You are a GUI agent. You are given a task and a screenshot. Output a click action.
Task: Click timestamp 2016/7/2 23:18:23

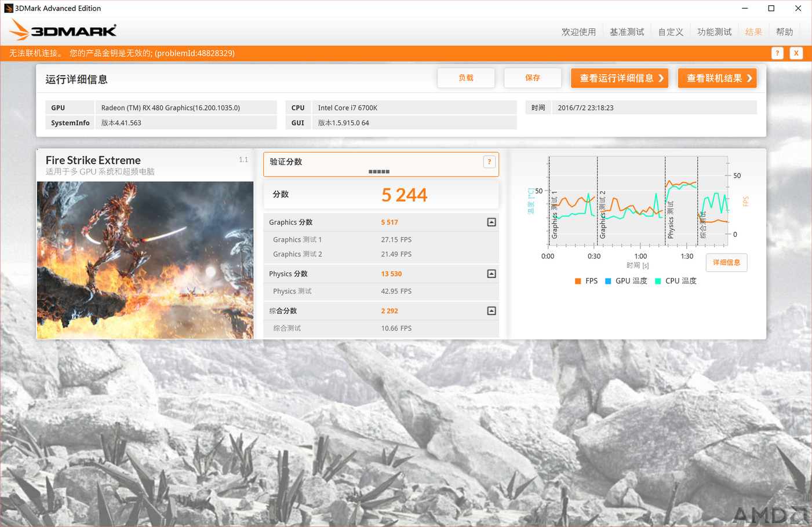[585, 108]
